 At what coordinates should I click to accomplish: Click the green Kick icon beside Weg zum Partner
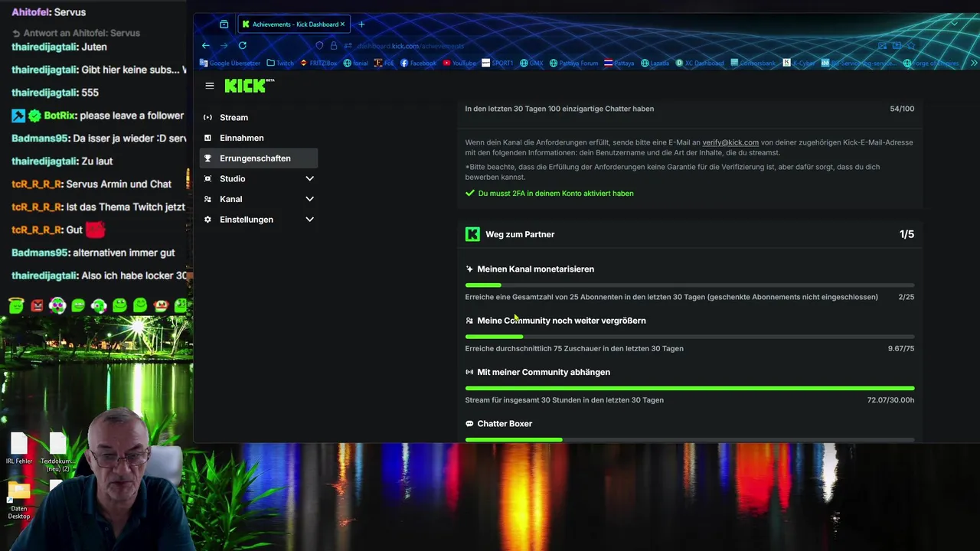click(x=472, y=234)
